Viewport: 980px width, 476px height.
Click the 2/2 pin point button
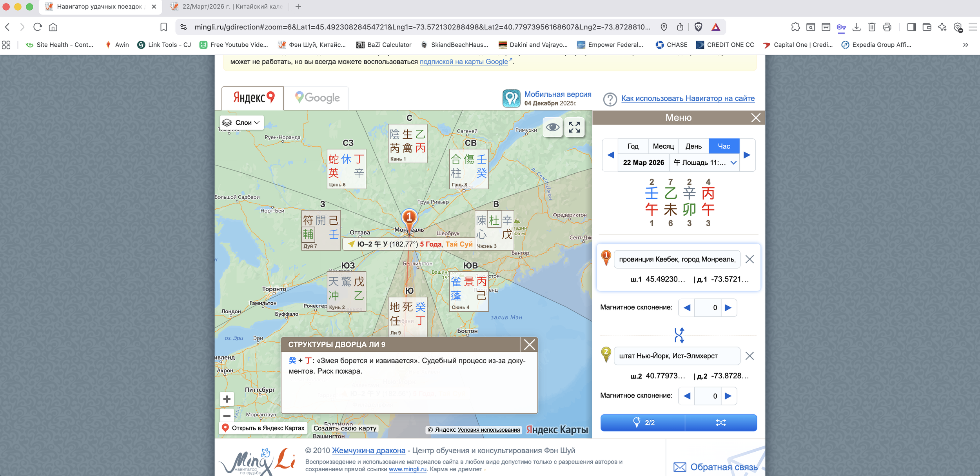click(x=643, y=423)
